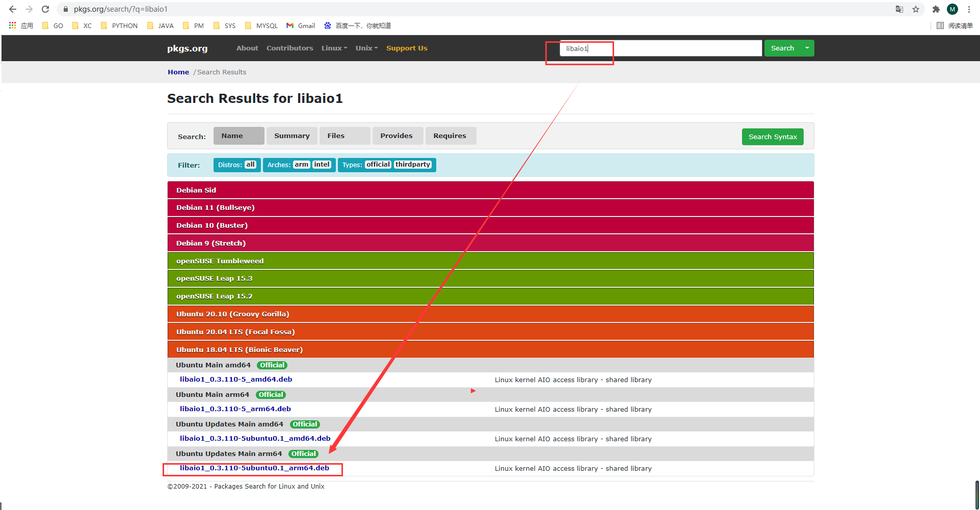Open the apps grid shortcut

21,25
